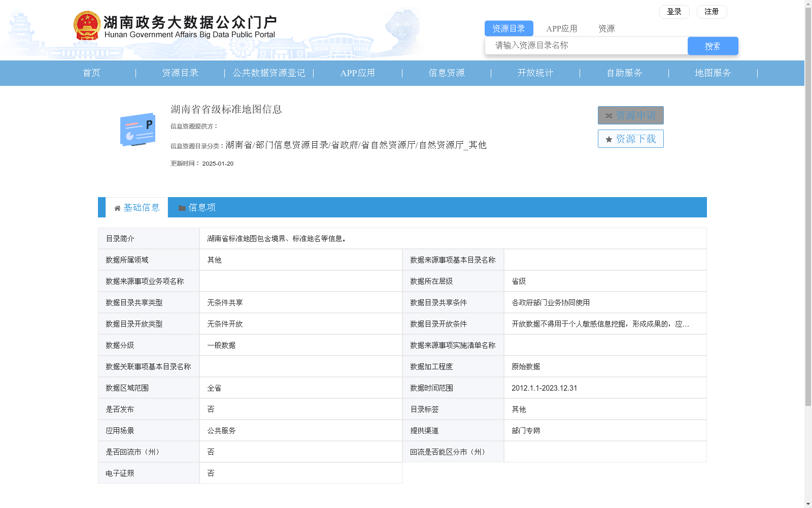
Task: Click the value 公共服务
Action: (x=221, y=431)
